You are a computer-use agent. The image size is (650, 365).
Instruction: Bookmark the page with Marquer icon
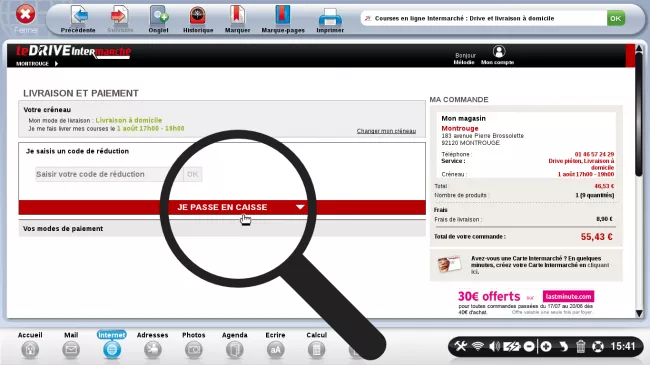237,15
